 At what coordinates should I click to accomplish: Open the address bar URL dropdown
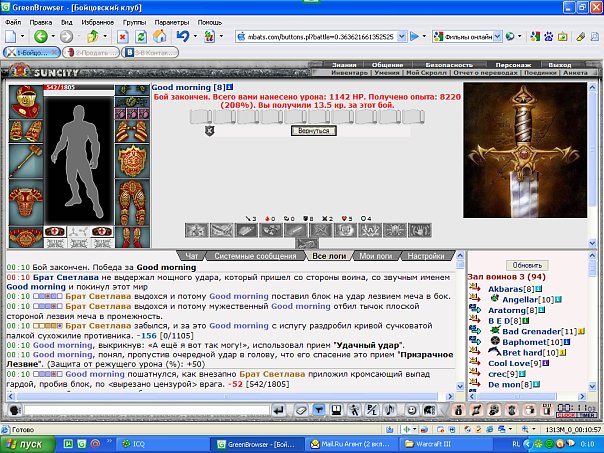pyautogui.click(x=402, y=37)
